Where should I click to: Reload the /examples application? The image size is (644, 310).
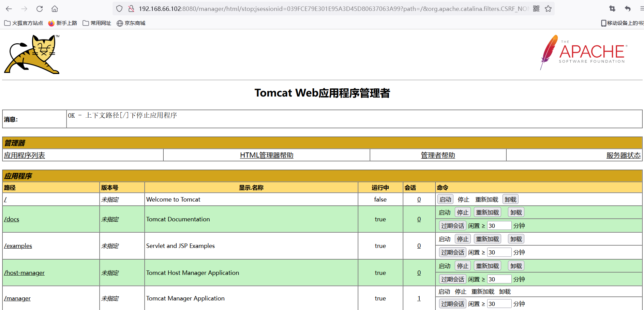click(x=488, y=239)
